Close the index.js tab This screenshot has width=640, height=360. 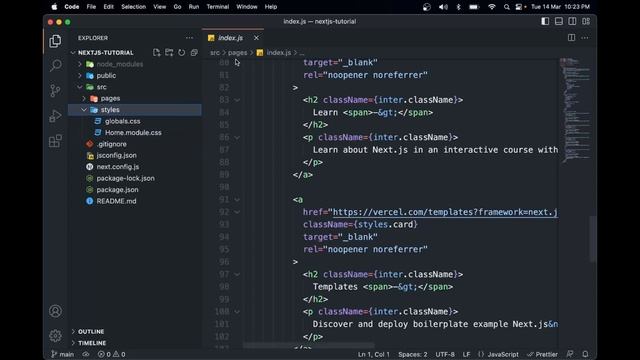pyautogui.click(x=256, y=38)
